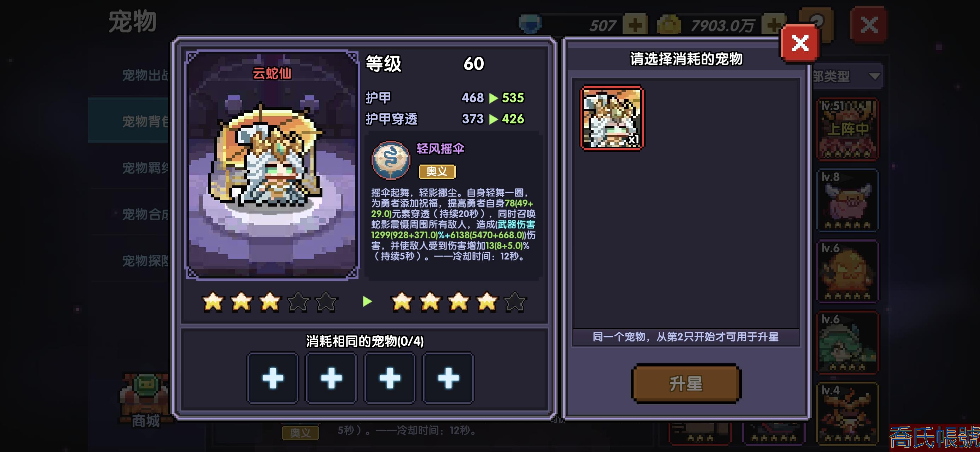
Task: Click the 轻风摇伞 skill icon
Action: pyautogui.click(x=391, y=160)
